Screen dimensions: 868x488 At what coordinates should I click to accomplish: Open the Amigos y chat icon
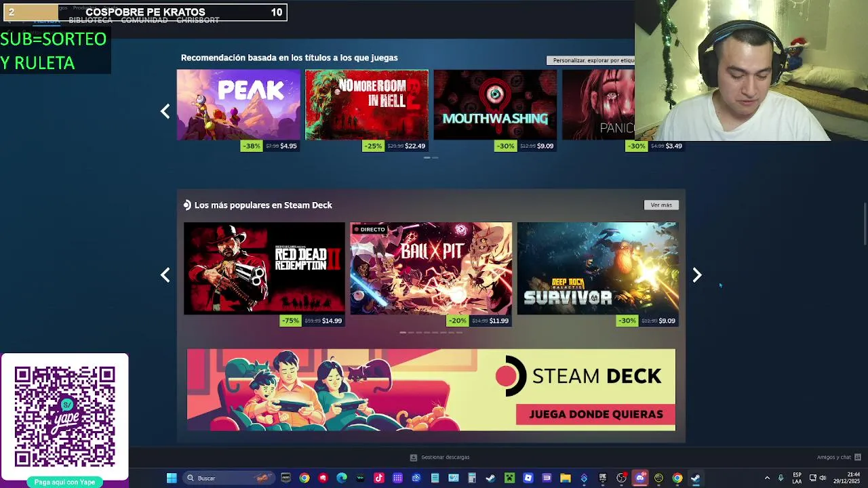click(858, 457)
